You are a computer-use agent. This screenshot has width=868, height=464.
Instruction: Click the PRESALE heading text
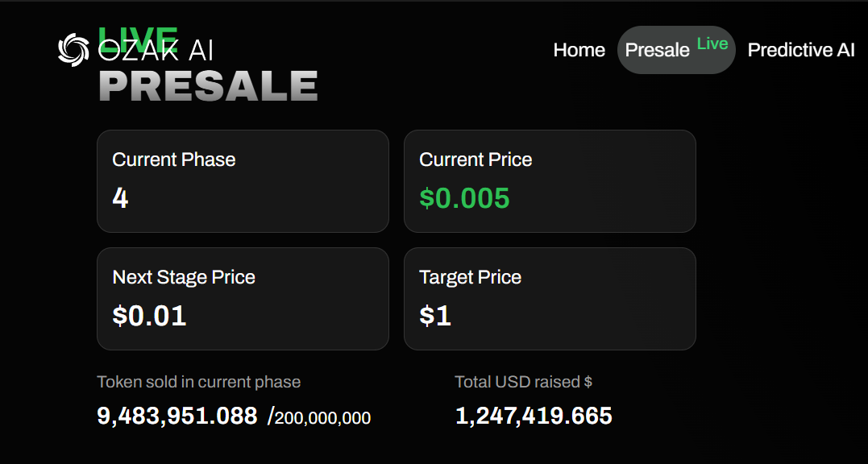point(208,86)
